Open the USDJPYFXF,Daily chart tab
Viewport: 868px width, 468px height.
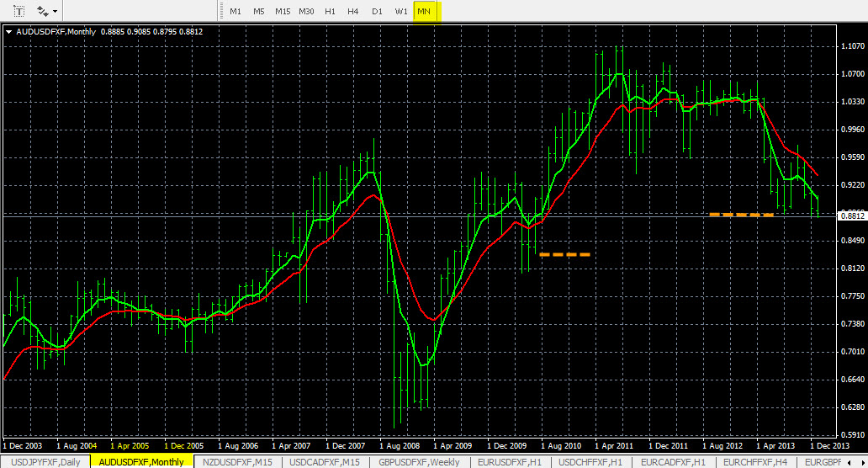(x=45, y=462)
